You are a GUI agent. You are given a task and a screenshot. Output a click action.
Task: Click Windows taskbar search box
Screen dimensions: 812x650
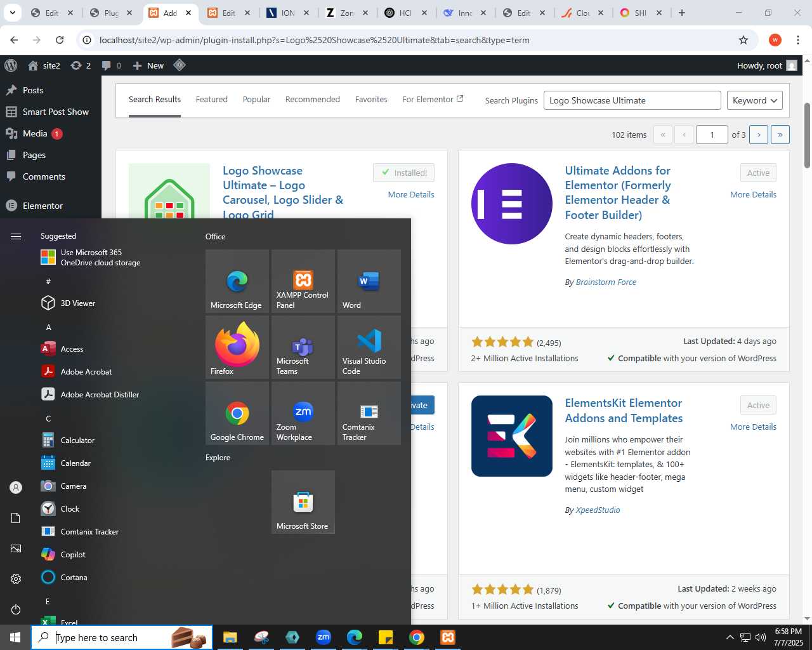click(122, 637)
